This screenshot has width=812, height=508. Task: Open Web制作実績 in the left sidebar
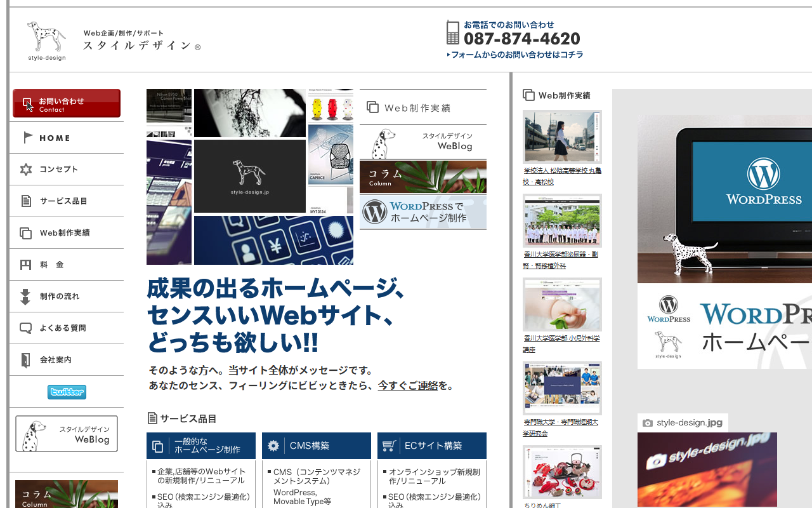pos(64,233)
